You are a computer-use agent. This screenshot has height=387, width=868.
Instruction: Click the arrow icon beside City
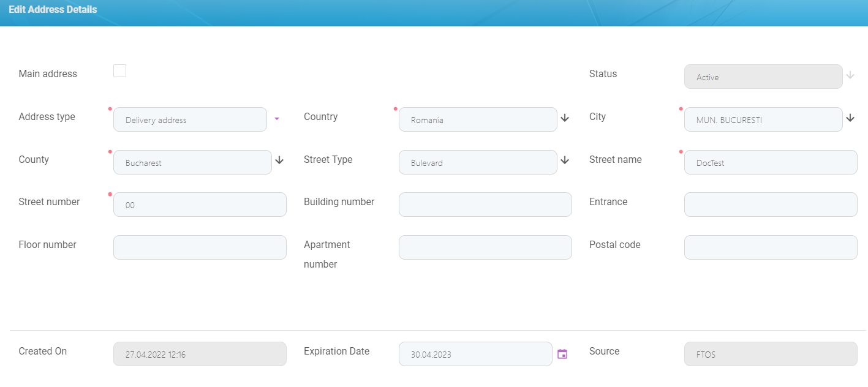tap(850, 118)
